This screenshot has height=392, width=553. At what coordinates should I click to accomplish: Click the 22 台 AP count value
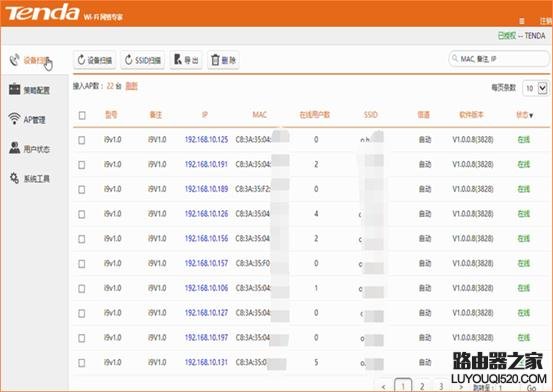[114, 86]
